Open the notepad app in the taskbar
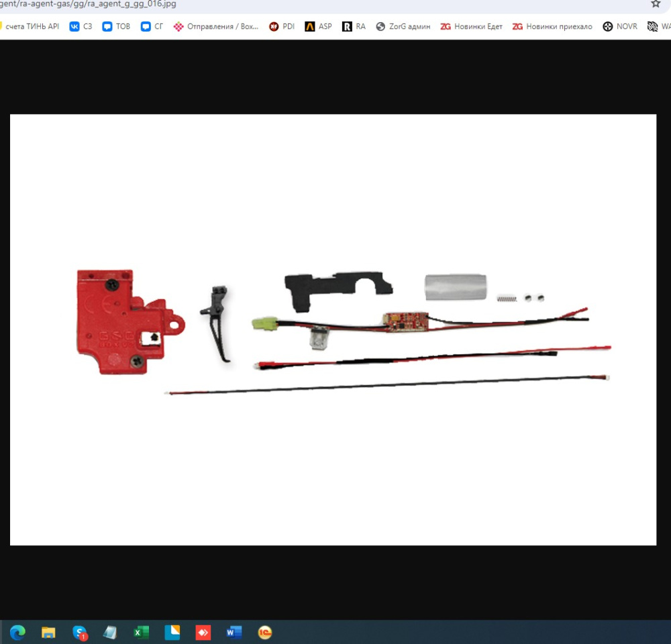The height and width of the screenshot is (644, 671). (110, 632)
